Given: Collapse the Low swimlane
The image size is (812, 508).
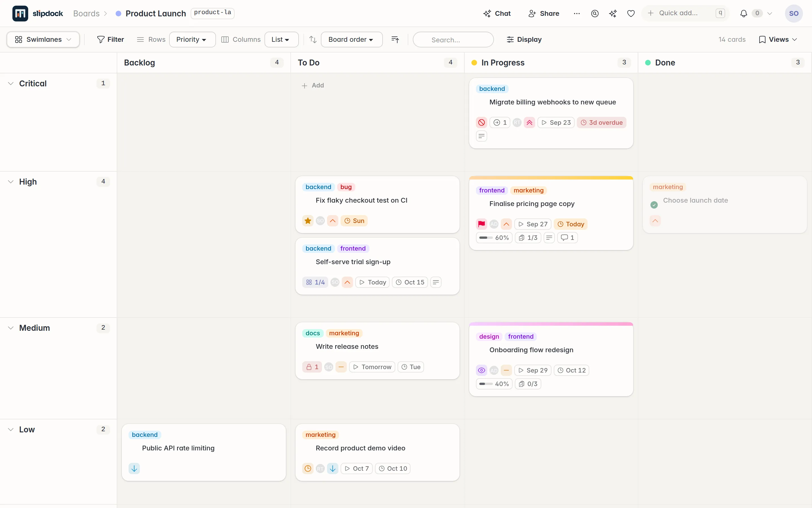Looking at the screenshot, I should click(x=11, y=429).
